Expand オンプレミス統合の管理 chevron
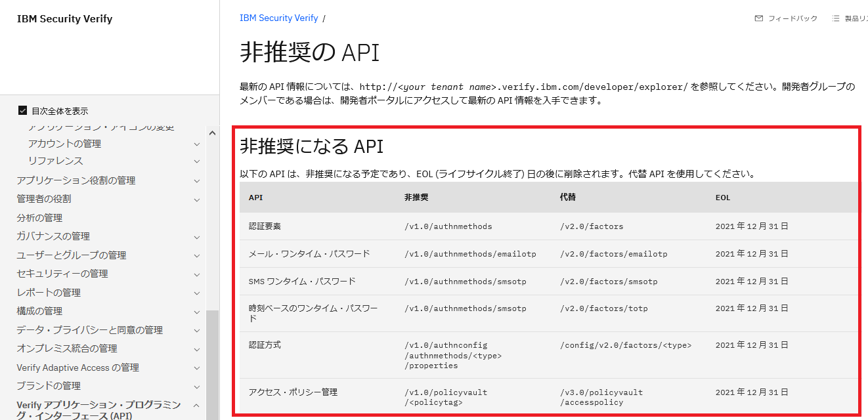 [x=196, y=348]
